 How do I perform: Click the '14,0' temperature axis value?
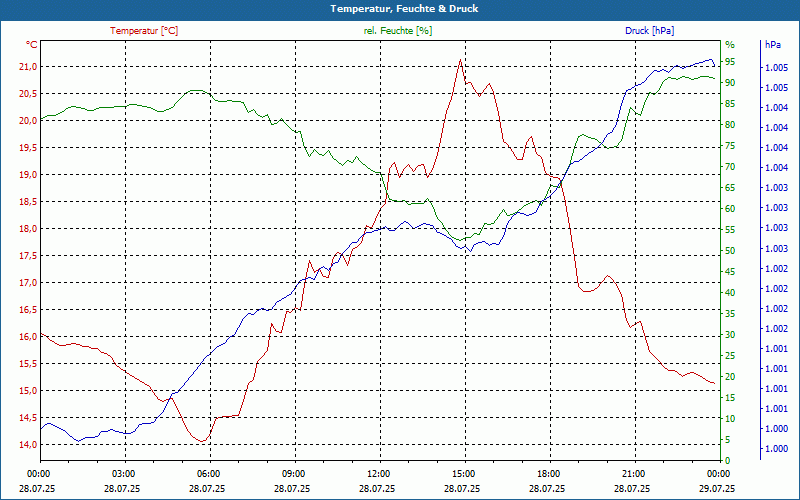tap(29, 445)
